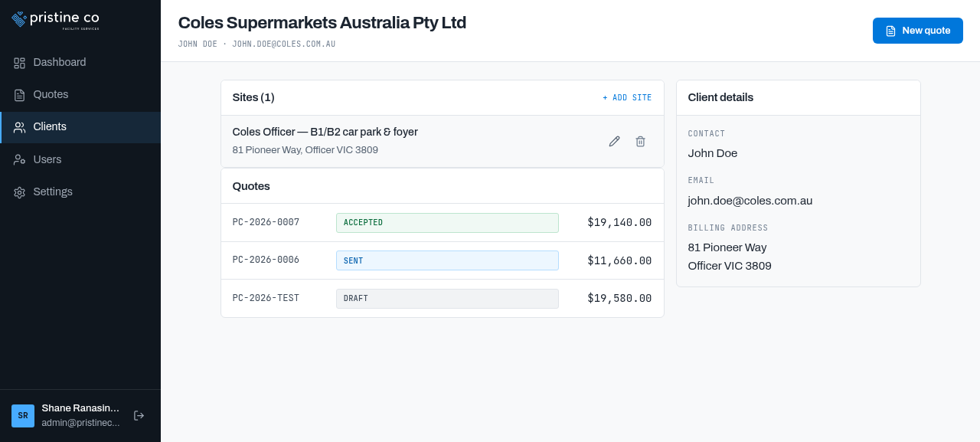Click billing address line Officer VIC 3809
This screenshot has height=442, width=980.
point(729,266)
